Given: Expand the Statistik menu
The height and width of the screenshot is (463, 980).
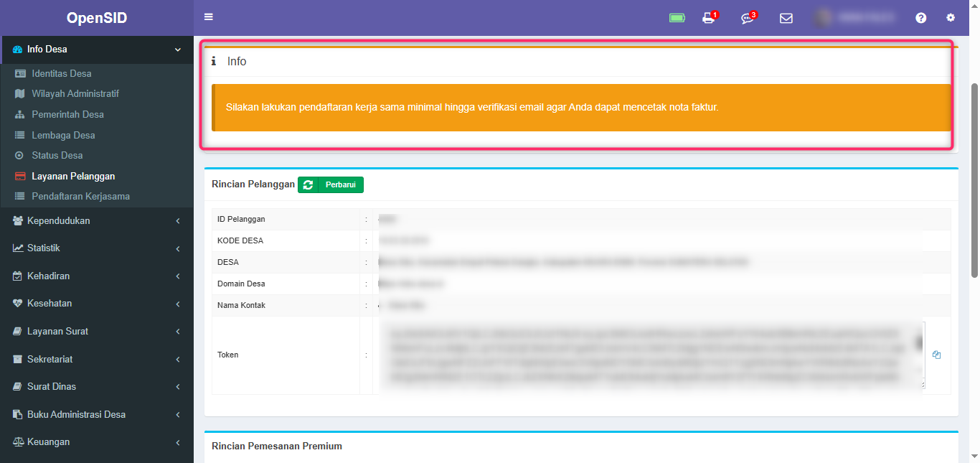Looking at the screenshot, I should (97, 248).
